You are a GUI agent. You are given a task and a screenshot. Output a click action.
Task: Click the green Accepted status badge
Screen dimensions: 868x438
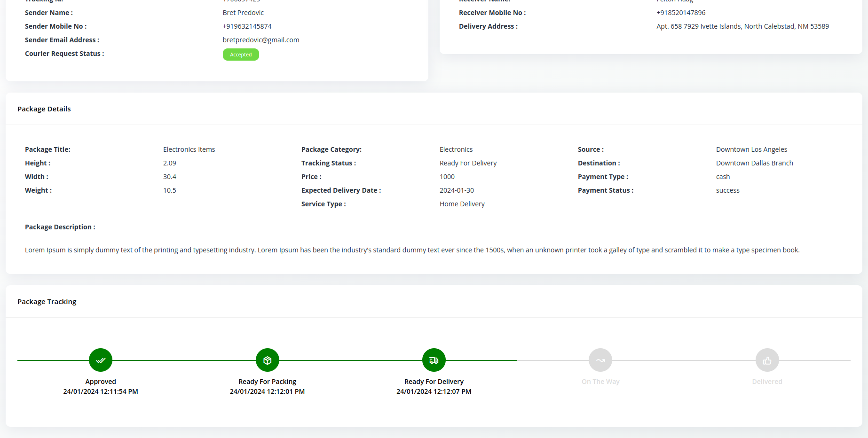click(241, 55)
